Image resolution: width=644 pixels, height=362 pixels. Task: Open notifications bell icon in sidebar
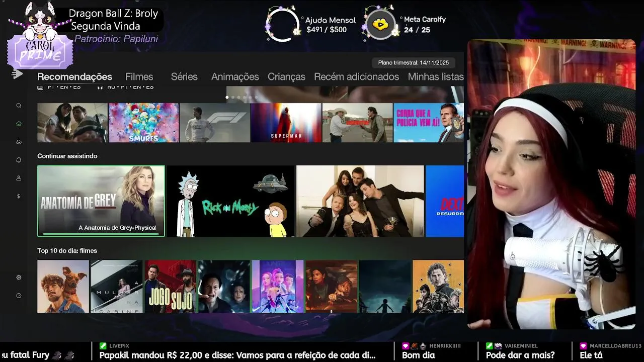pos(19,160)
